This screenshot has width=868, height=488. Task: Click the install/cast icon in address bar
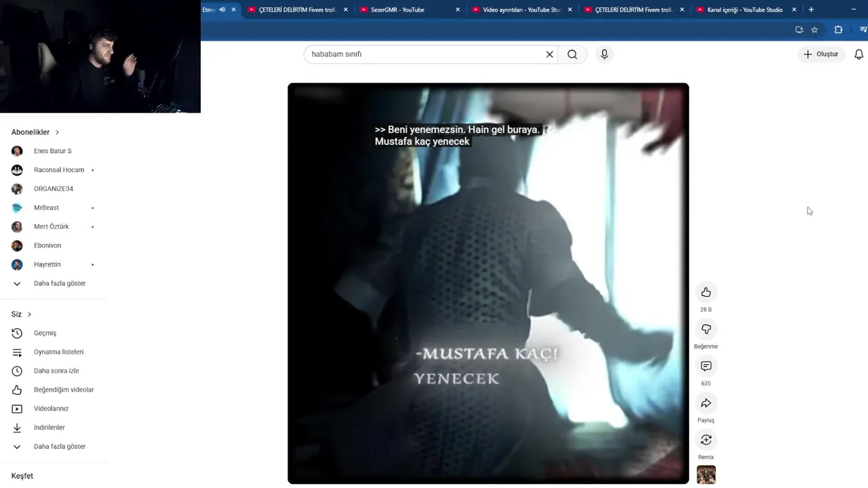tap(799, 30)
